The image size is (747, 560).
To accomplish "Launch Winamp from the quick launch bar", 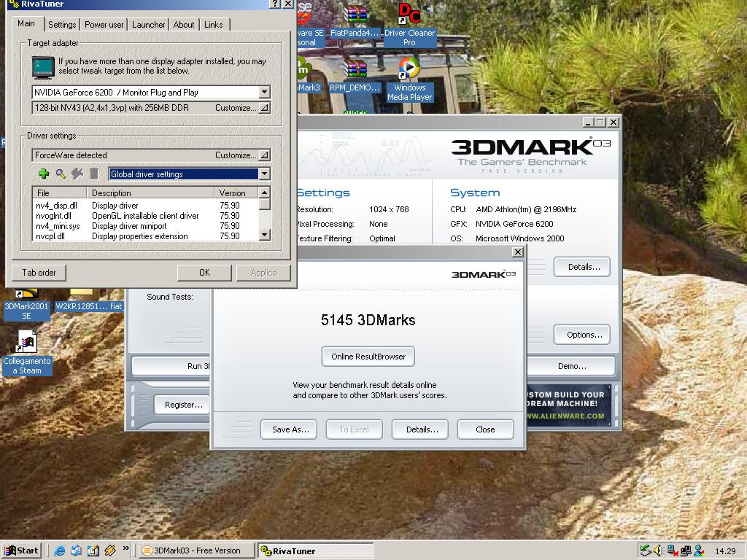I will (110, 551).
